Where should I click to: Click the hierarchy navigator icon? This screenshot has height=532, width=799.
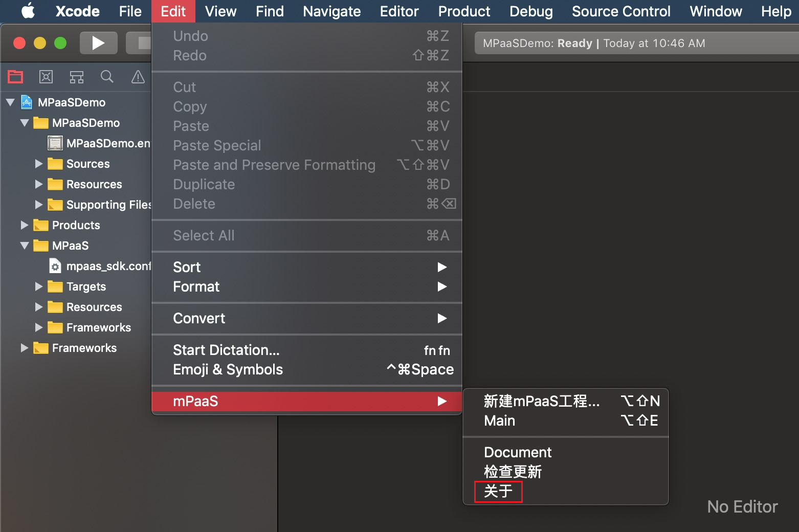tap(76, 76)
